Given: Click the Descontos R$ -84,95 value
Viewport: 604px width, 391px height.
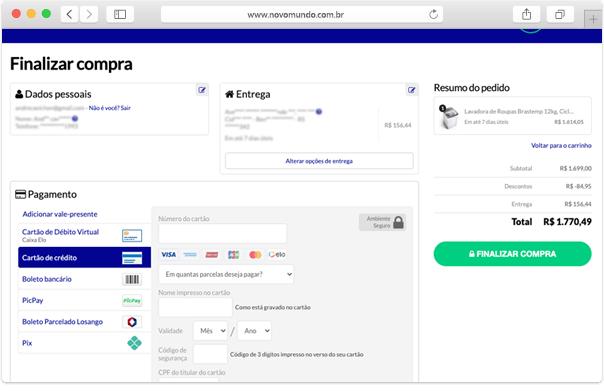Looking at the screenshot, I should coord(578,186).
